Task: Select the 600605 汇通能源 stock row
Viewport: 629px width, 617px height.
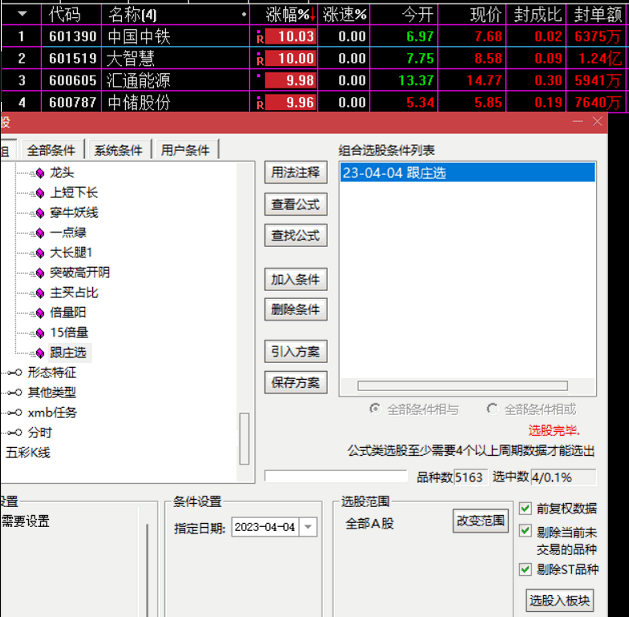Action: tap(314, 80)
